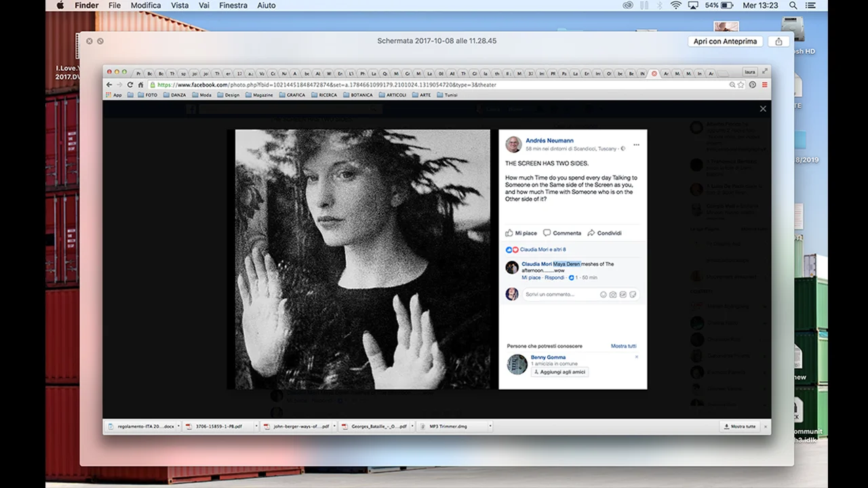Expand john-berger-ways-of pdf download arrow

[x=334, y=426]
